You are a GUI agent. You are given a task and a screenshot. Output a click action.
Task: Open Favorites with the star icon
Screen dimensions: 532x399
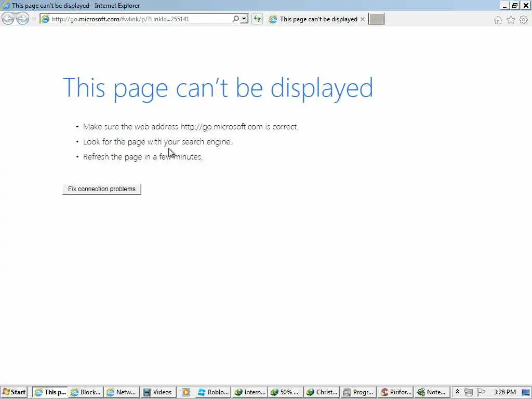[x=511, y=20]
